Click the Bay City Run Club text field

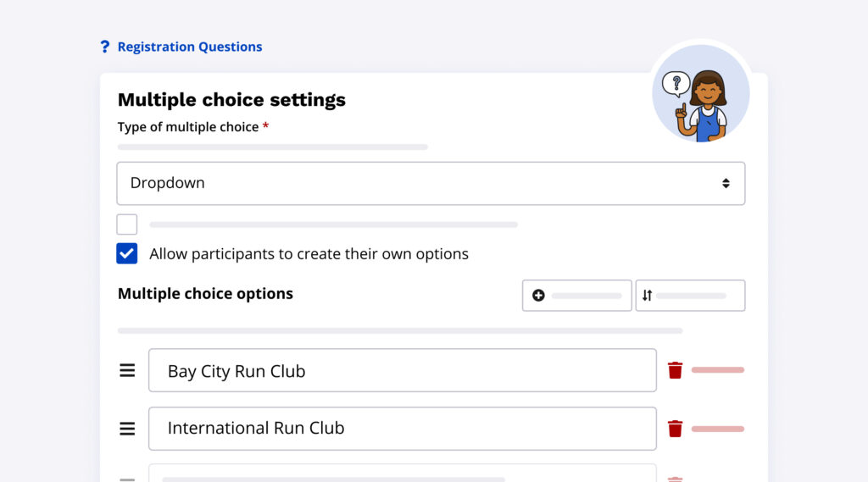coord(402,371)
